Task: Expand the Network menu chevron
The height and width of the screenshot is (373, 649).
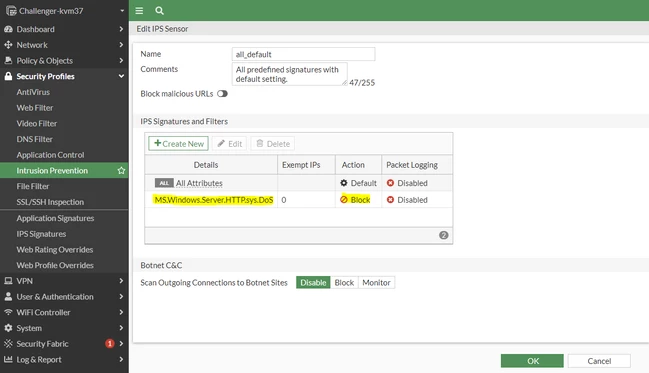Action: click(121, 45)
